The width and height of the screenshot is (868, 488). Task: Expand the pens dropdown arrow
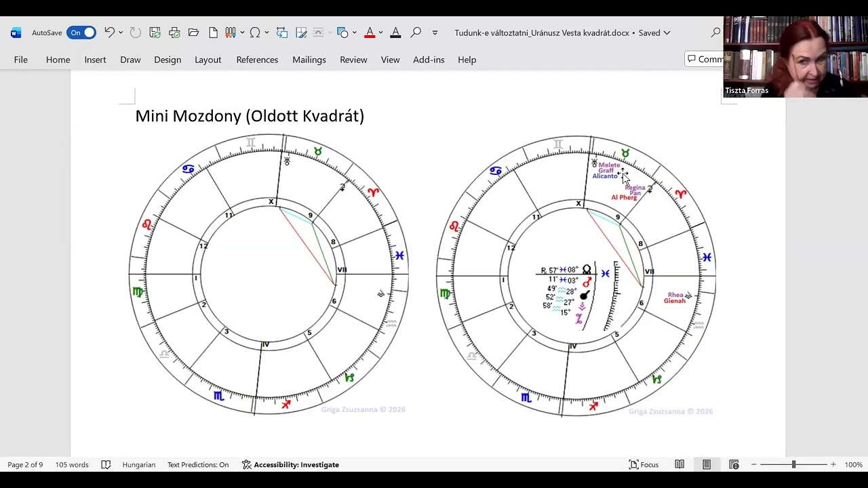click(241, 33)
